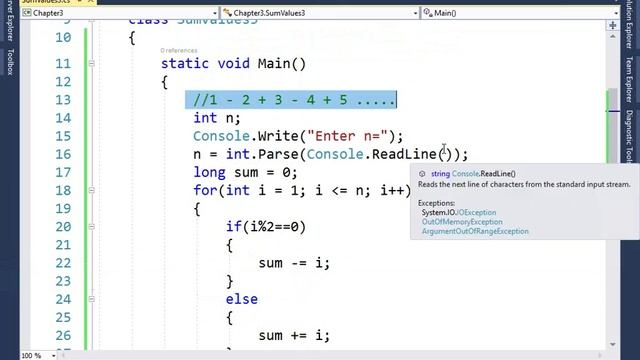Collapse the for loop outline on line 18
Viewport: 640px width, 360px height.
91,190
